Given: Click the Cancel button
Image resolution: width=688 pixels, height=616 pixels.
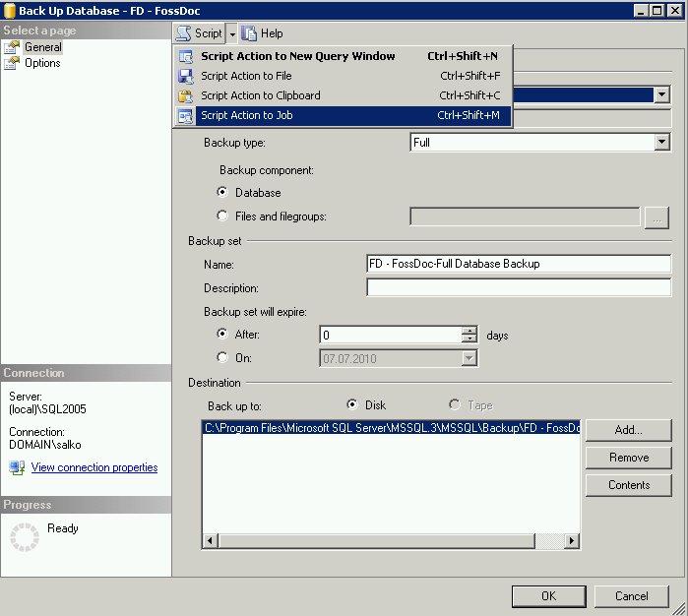Looking at the screenshot, I should pyautogui.click(x=631, y=596).
